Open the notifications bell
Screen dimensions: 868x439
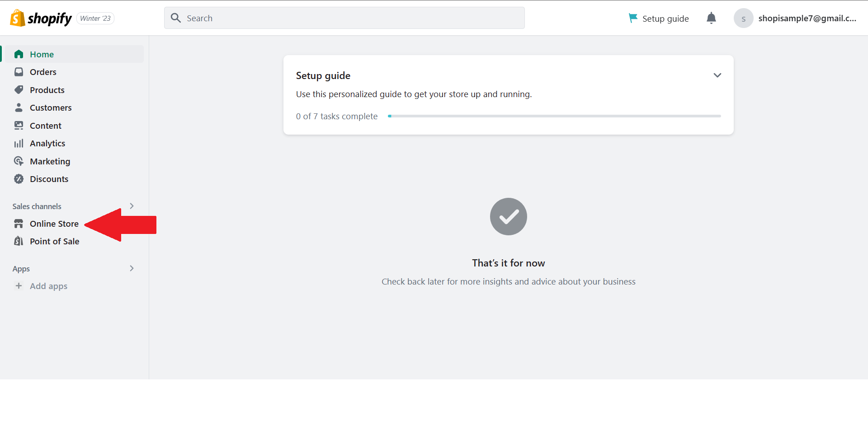click(x=711, y=18)
